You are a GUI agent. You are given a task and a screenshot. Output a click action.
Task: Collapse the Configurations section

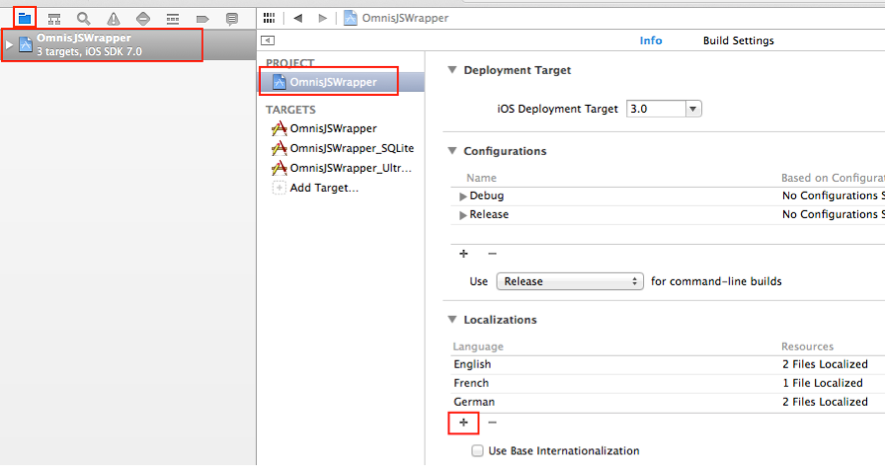point(452,151)
